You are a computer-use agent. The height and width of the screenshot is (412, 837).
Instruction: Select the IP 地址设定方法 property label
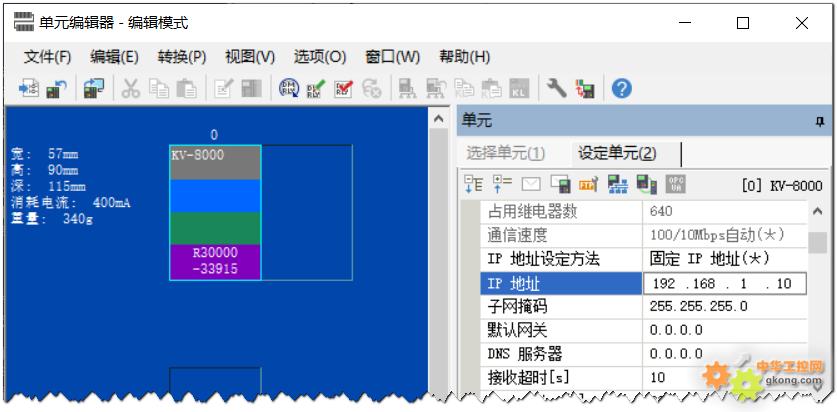(x=562, y=259)
